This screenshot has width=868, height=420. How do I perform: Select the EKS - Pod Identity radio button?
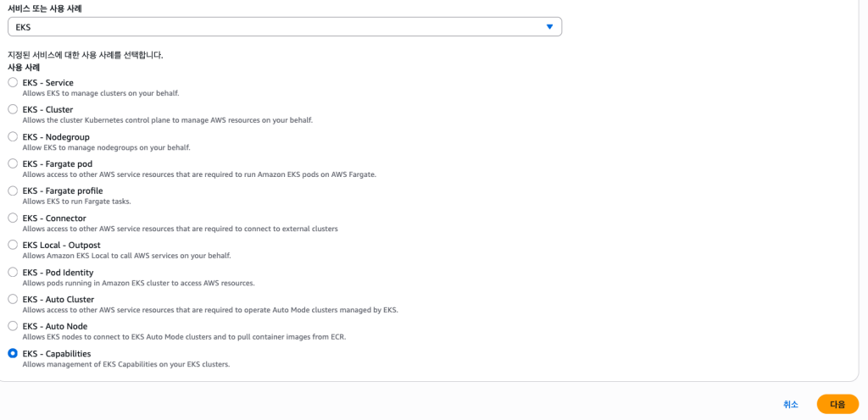point(13,272)
